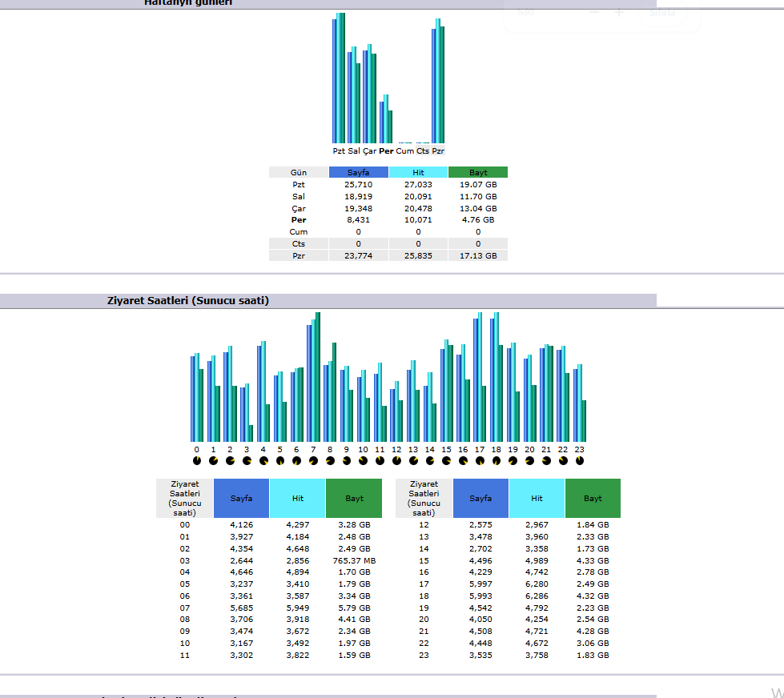Click the hour 7 bars in visiting hours chart
Screen dimensions: 784x698
coord(313,377)
